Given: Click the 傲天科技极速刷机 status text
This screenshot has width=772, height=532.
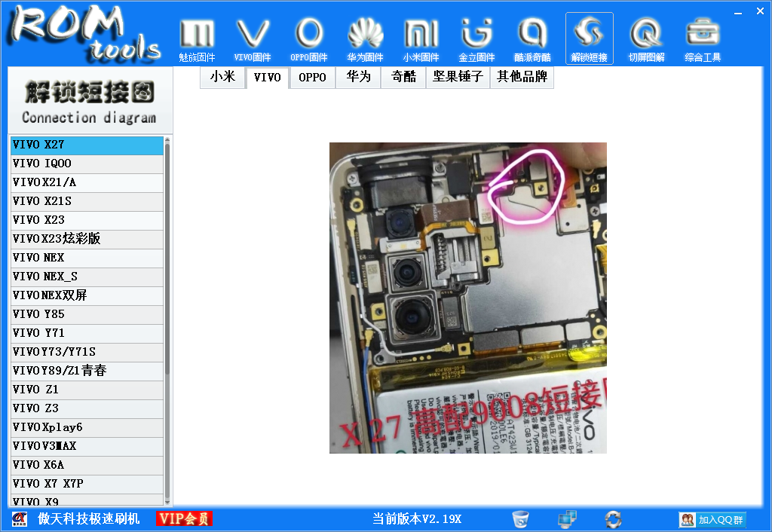Looking at the screenshot, I should [89, 518].
